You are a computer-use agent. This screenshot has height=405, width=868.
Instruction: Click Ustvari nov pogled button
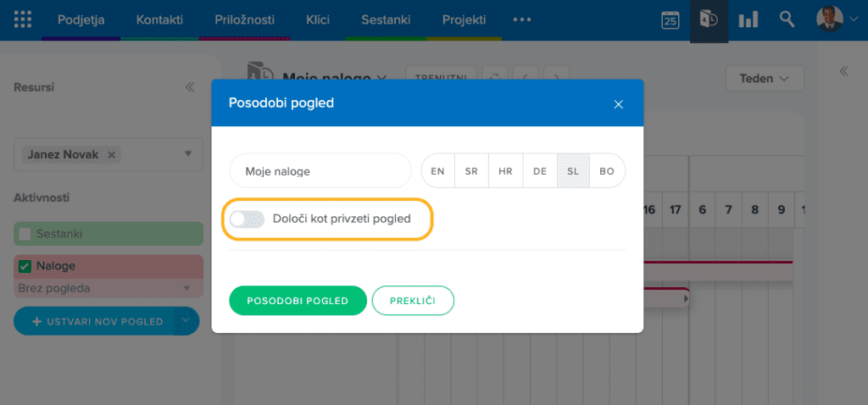(x=94, y=321)
